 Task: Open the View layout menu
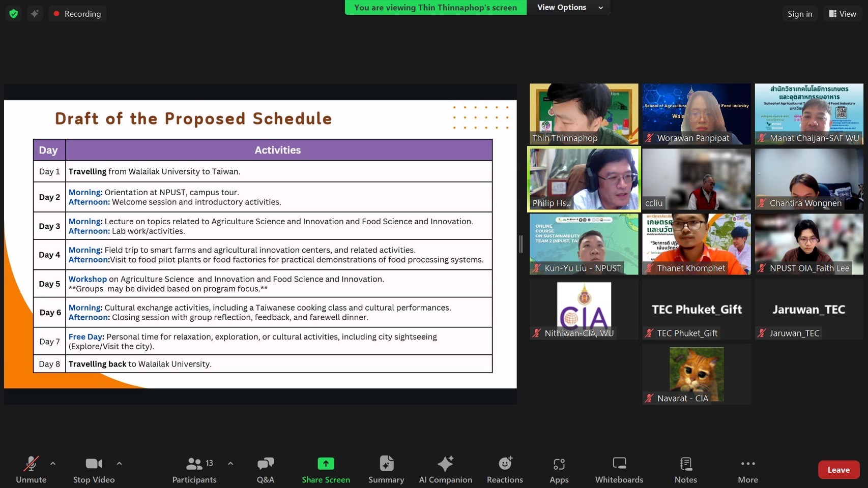[843, 14]
